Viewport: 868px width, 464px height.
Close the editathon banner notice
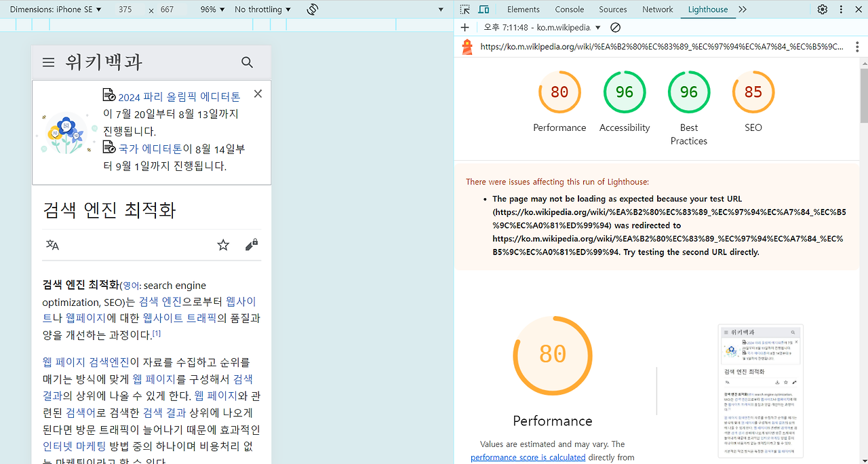[x=258, y=94]
